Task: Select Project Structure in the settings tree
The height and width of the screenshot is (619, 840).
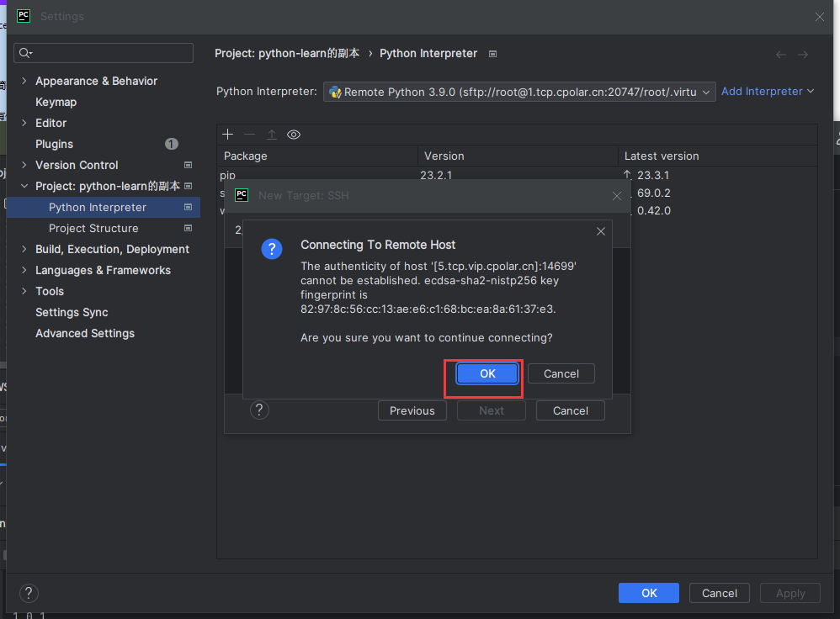Action: point(93,228)
